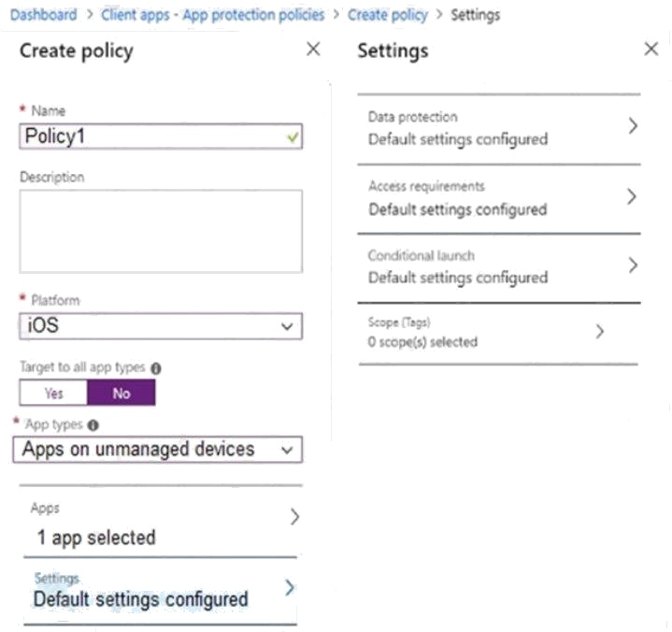This screenshot has height=632, width=672.
Task: Expand the Apps 1 app selected row
Action: [x=161, y=522]
